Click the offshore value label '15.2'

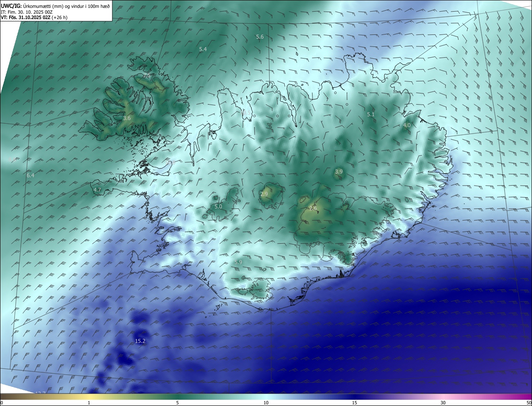[x=140, y=341]
